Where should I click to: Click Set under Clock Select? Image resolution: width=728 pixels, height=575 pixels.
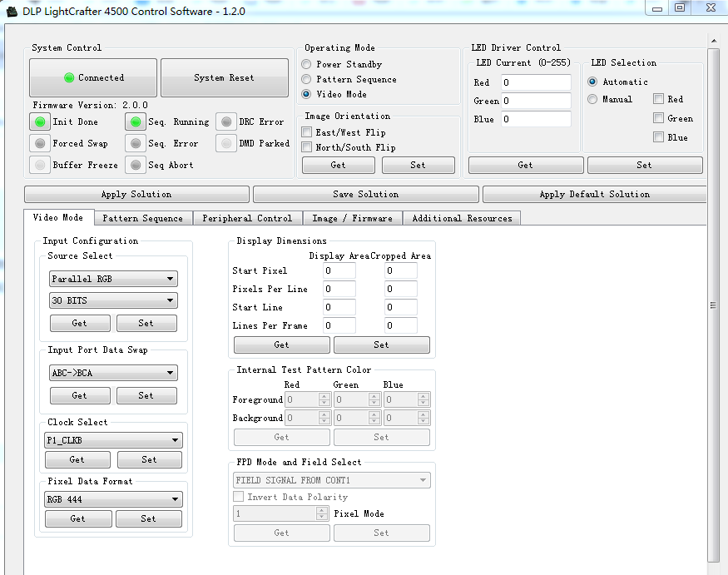coord(150,459)
